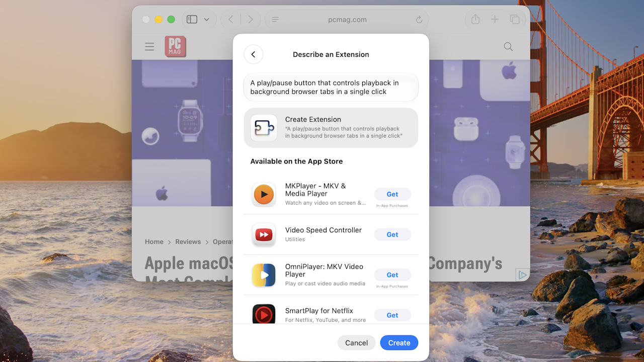Screen dimensions: 644x362
Task: Open PCMag site search
Action: point(508,47)
